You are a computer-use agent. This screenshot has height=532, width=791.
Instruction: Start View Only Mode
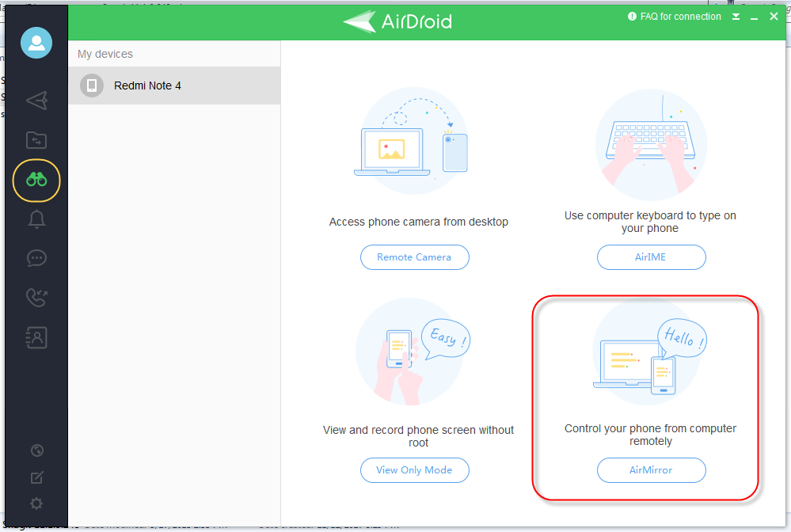pos(414,469)
